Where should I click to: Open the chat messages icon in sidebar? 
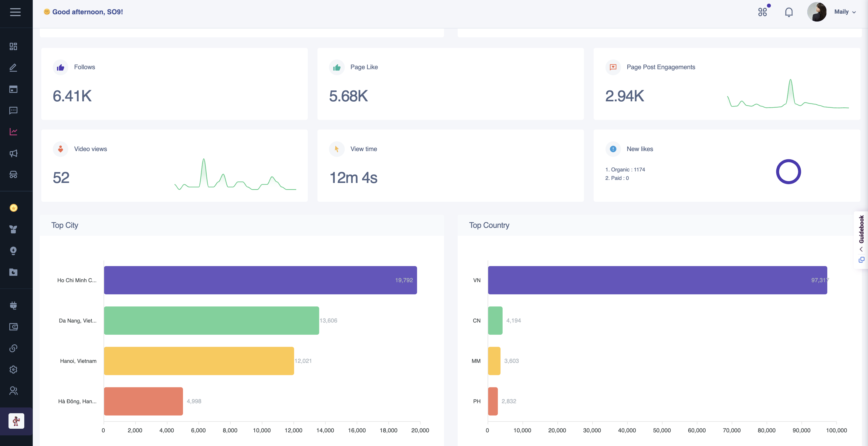(x=13, y=110)
